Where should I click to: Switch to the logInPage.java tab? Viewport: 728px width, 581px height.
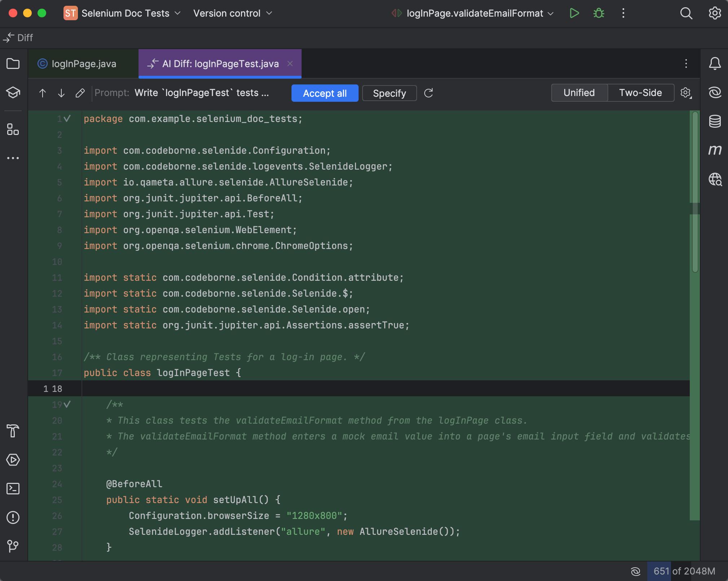84,64
